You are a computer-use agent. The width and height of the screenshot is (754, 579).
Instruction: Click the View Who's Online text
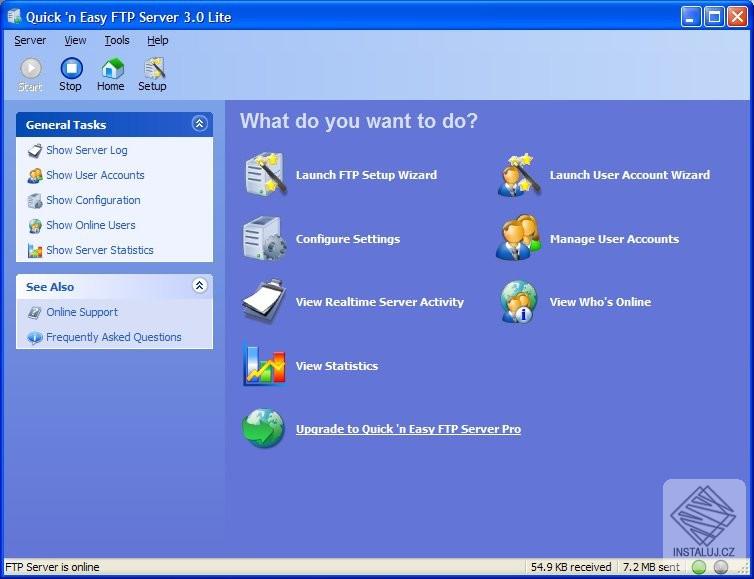[600, 302]
